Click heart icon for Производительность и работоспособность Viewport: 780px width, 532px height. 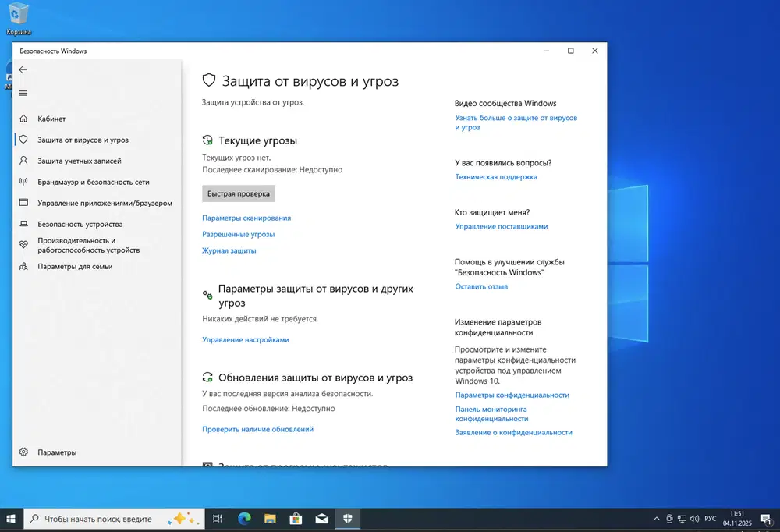[x=23, y=244]
